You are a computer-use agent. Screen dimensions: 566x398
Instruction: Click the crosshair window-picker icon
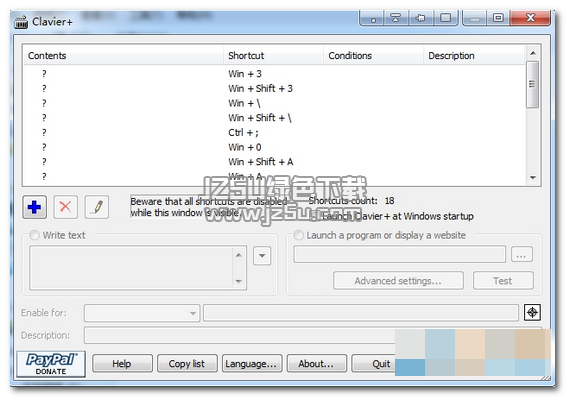tap(532, 312)
